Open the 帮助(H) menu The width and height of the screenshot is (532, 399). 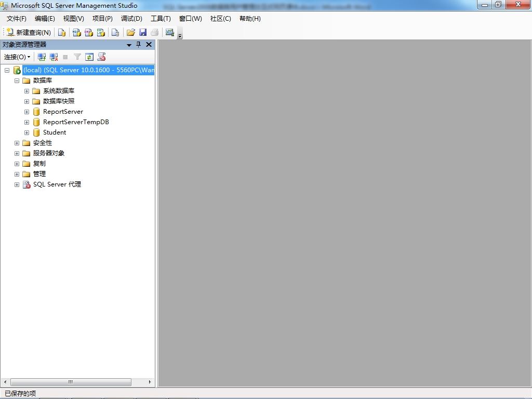pos(250,19)
